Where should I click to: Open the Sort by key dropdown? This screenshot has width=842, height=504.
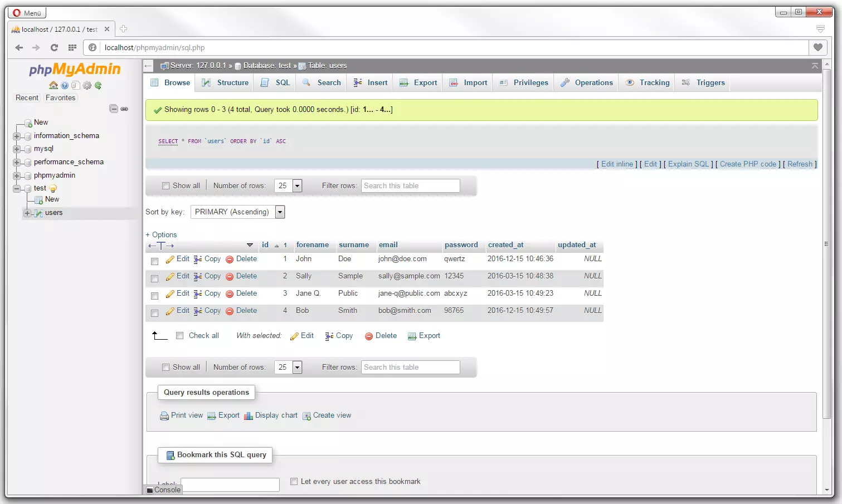[x=280, y=212]
